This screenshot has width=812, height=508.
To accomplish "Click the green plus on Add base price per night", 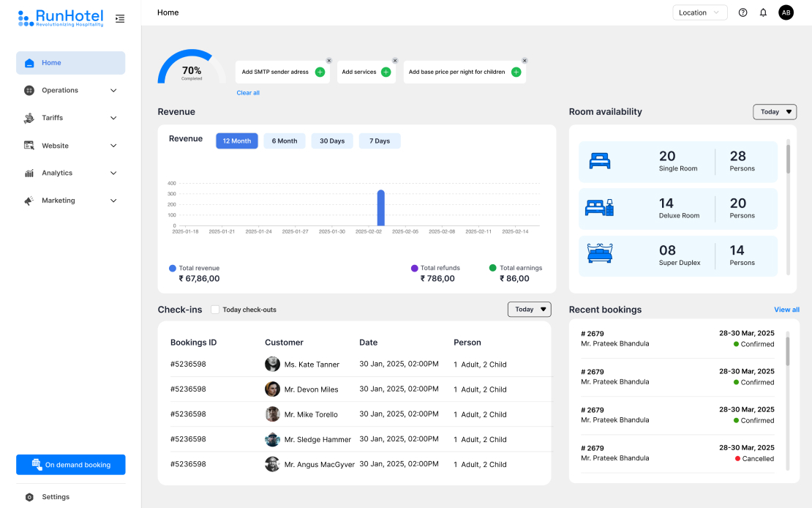I will pos(516,72).
